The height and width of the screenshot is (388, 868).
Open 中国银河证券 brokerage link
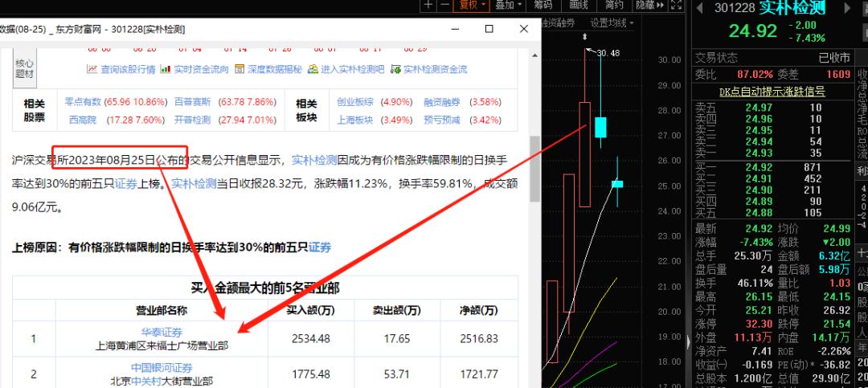click(x=162, y=368)
